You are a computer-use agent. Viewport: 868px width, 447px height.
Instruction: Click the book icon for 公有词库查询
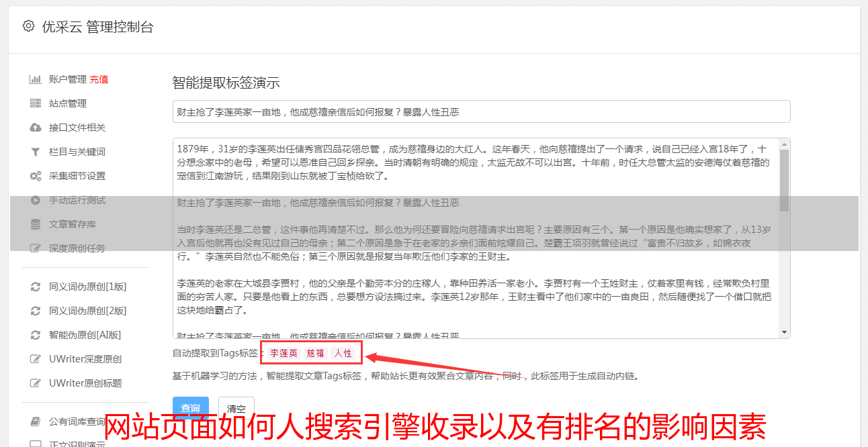pos(36,422)
